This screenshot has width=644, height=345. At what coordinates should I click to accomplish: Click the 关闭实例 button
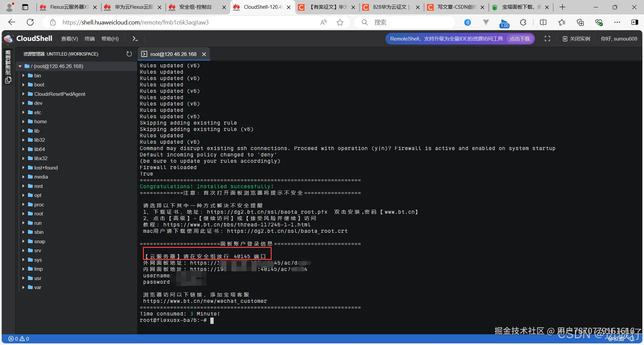pyautogui.click(x=576, y=39)
